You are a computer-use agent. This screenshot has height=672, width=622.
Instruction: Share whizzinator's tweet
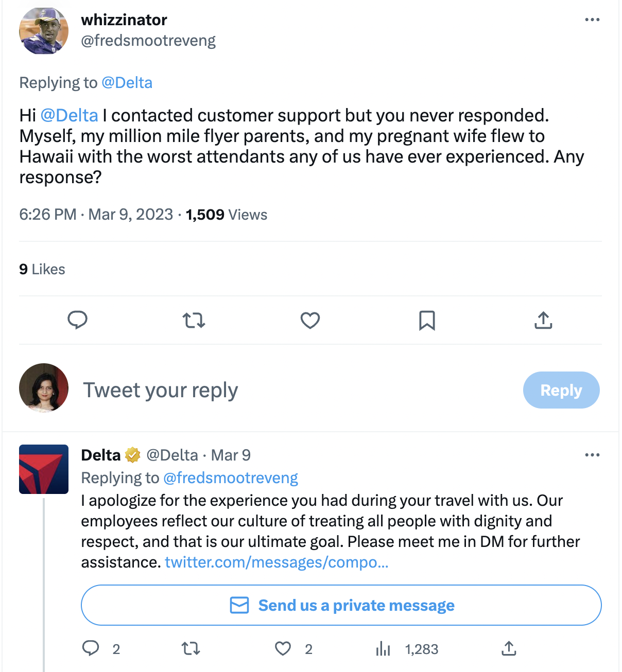click(543, 320)
